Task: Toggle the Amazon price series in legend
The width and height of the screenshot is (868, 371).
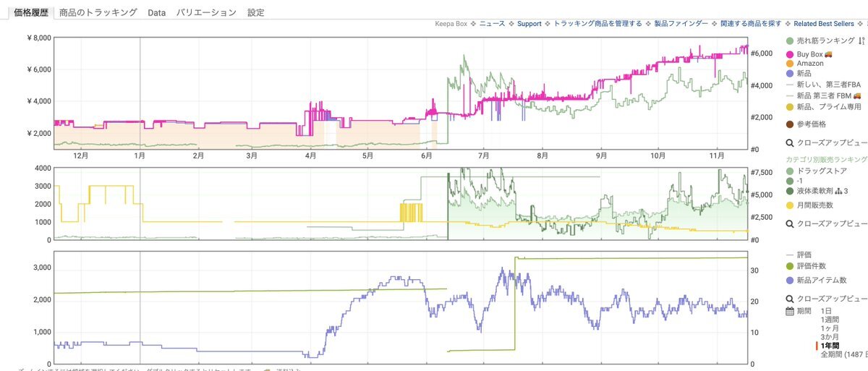Action: (790, 64)
